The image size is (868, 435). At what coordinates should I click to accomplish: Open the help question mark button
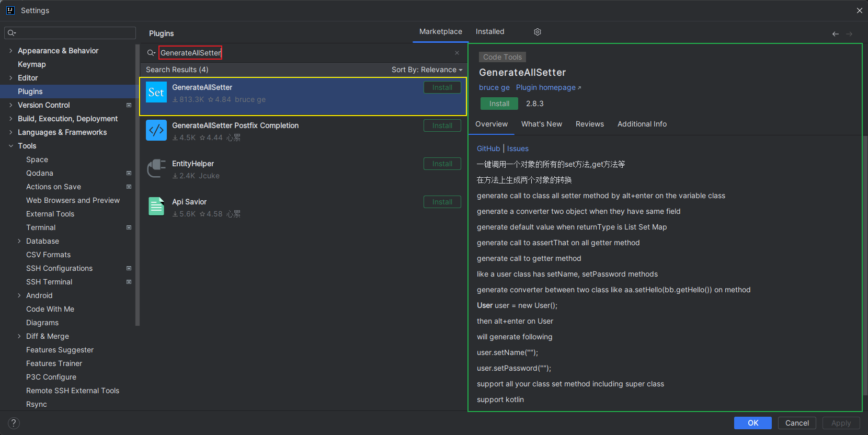coord(14,423)
